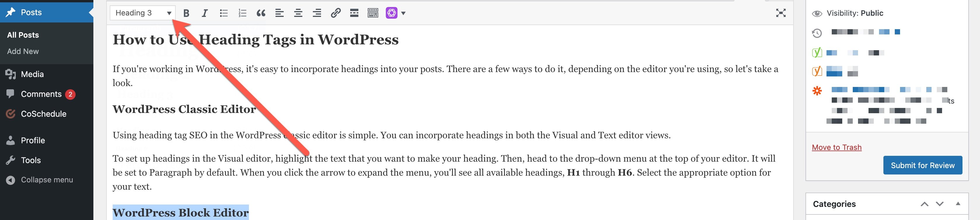Image resolution: width=980 pixels, height=220 pixels.
Task: Collapse the Categories panel with triangle toggle
Action: (x=958, y=204)
